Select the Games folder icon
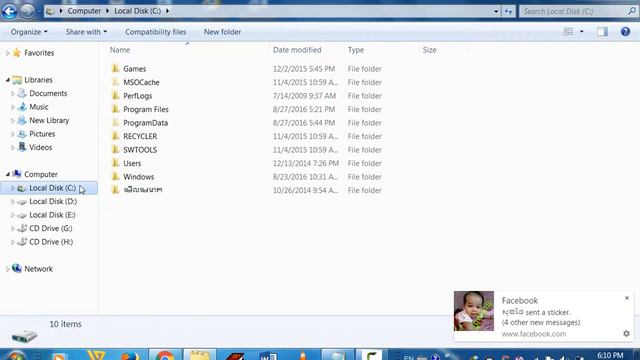The image size is (640, 360). (x=116, y=68)
